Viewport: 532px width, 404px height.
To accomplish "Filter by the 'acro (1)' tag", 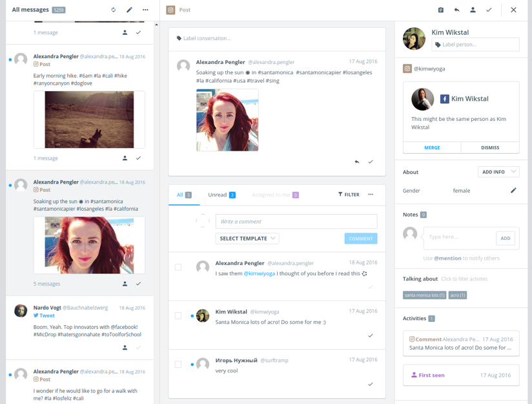I will click(457, 295).
